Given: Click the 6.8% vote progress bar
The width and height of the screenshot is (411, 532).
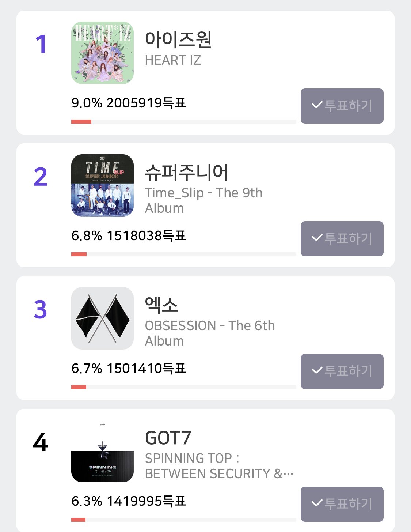Looking at the screenshot, I should pyautogui.click(x=183, y=254).
